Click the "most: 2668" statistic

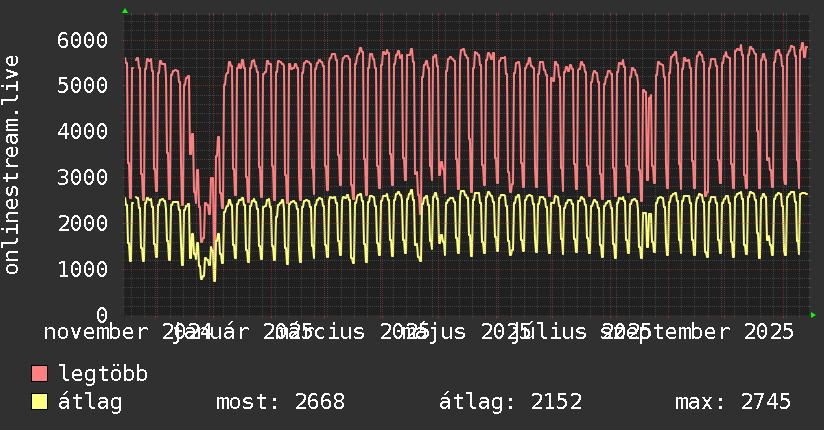coord(280,402)
